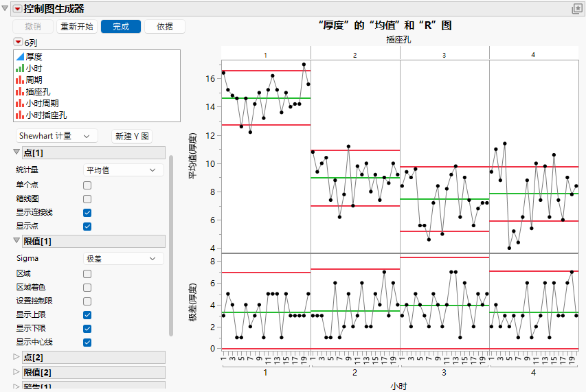Uncheck the 显示中心线 checkbox
The height and width of the screenshot is (392, 586).
click(87, 343)
